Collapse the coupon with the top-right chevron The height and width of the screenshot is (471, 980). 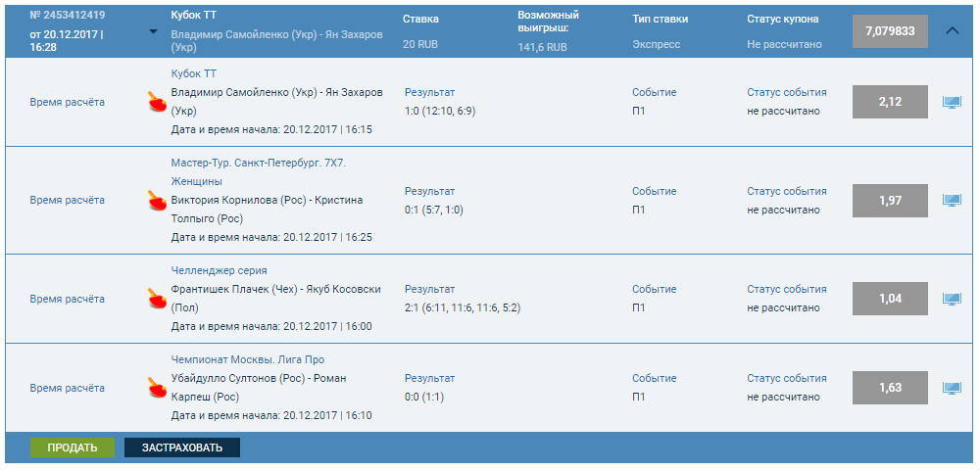952,30
